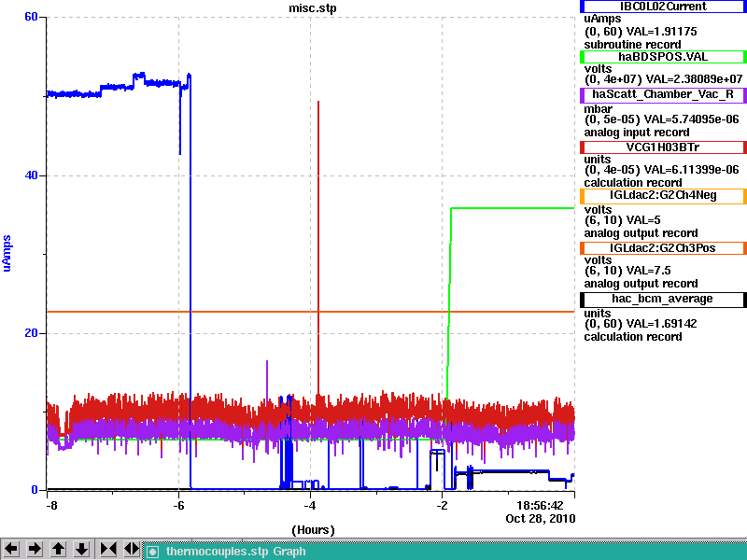Click the -4 hours tick label
747x560 pixels.
[x=310, y=506]
